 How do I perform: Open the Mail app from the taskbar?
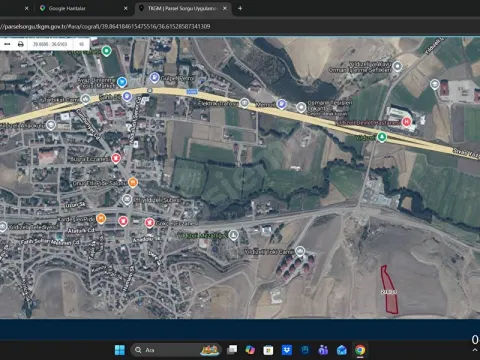pos(342,350)
